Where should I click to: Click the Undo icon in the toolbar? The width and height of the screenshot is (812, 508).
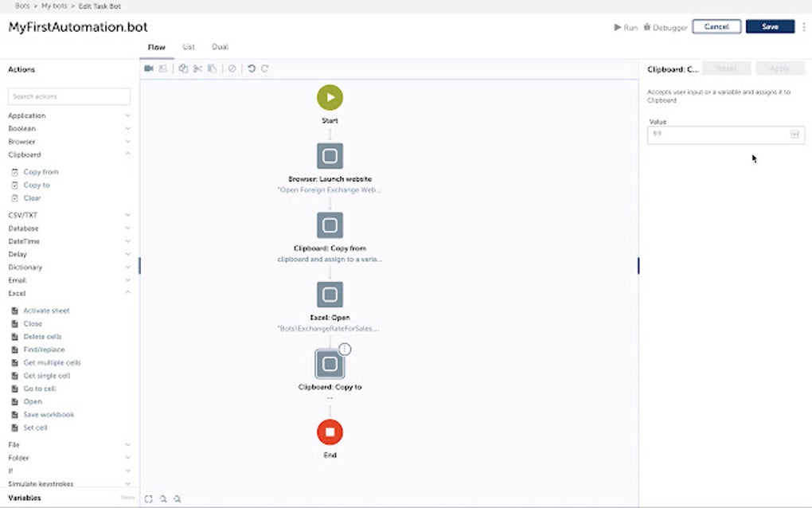pyautogui.click(x=252, y=68)
